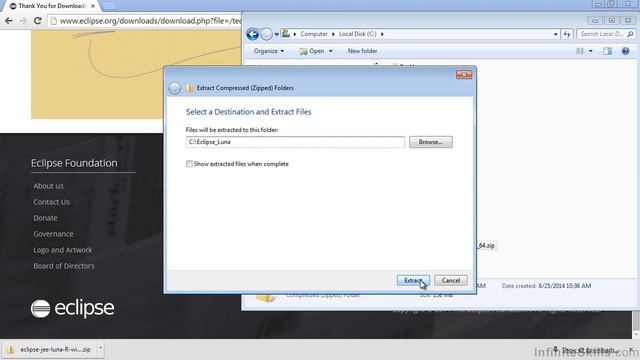This screenshot has height=360, width=640.
Task: Click the page icon in the address bar
Action: 53,21
